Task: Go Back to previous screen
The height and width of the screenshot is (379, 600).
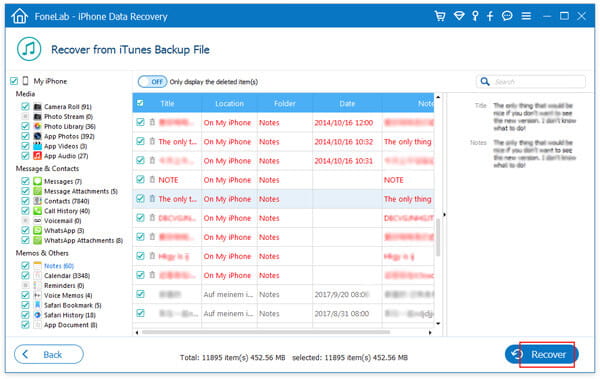Action: [49, 354]
